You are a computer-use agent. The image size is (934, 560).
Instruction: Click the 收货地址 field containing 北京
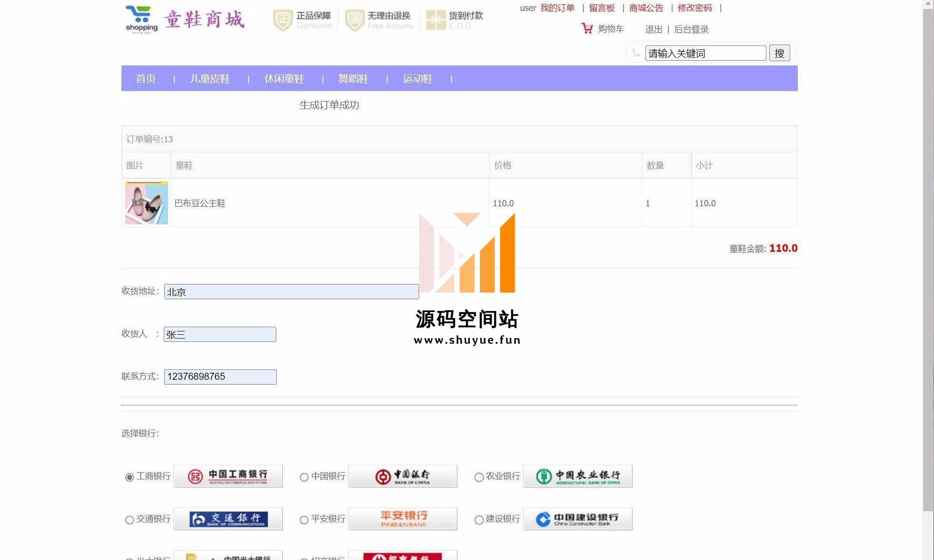pyautogui.click(x=291, y=292)
